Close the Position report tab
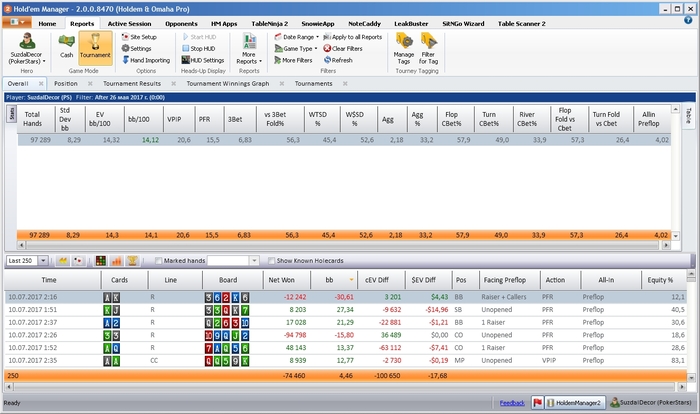This screenshot has height=414, width=700. pos(90,84)
